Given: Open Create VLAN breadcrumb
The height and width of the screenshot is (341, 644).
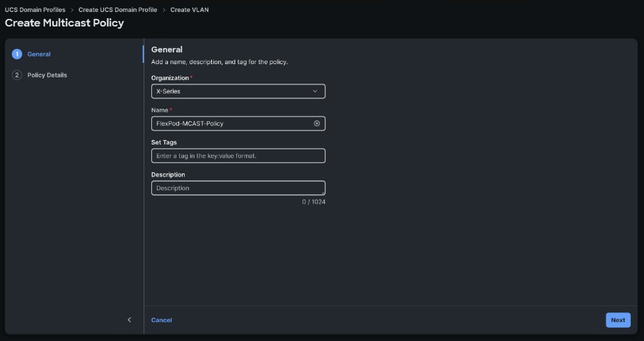Looking at the screenshot, I should click(190, 10).
